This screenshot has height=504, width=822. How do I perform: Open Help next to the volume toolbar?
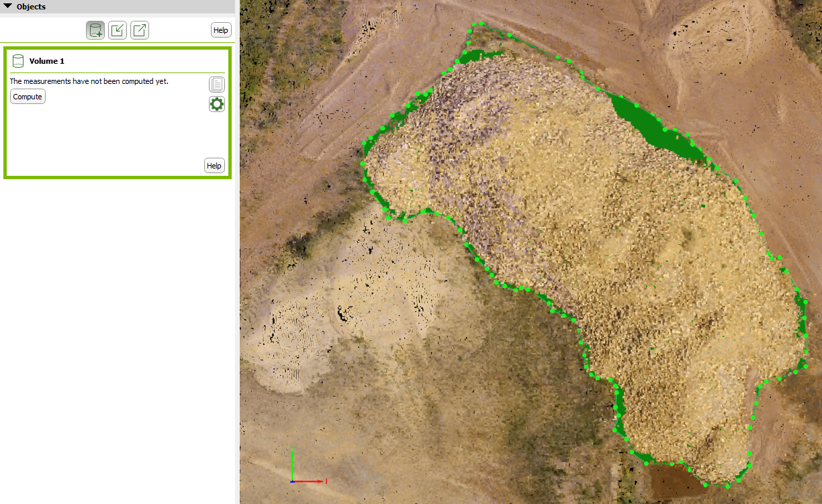(220, 30)
